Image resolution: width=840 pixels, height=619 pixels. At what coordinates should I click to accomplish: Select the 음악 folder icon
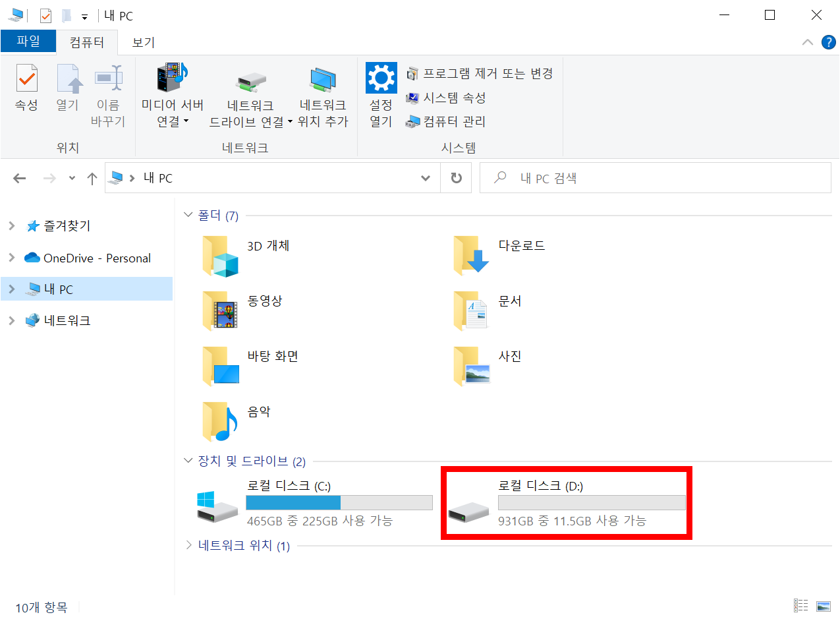220,421
